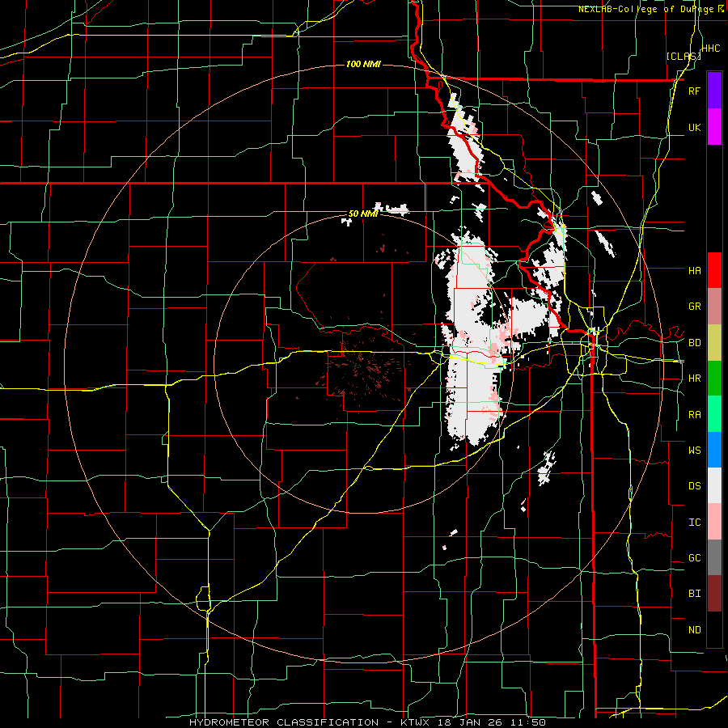Click the UK magenta legend swatch
Image resolution: width=728 pixels, height=728 pixels.
tap(714, 127)
